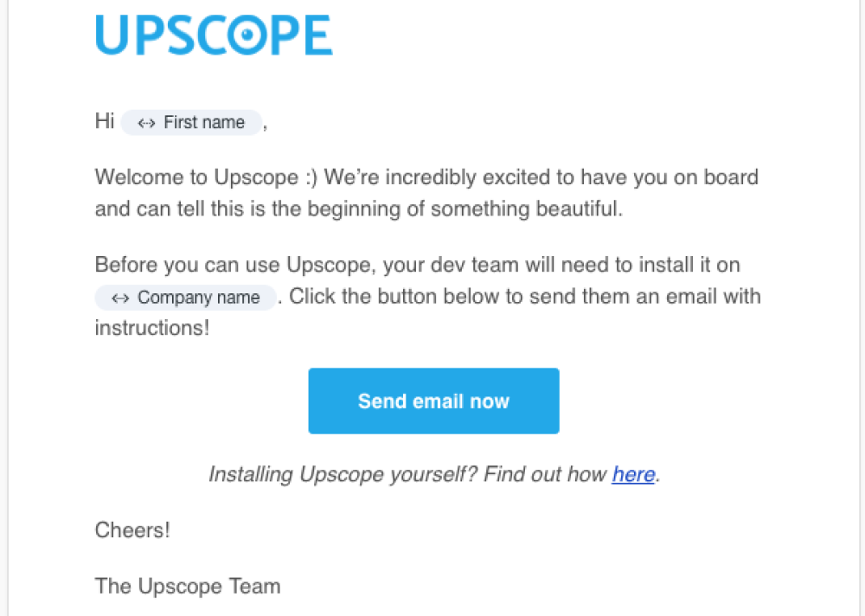Image resolution: width=865 pixels, height=616 pixels.
Task: Select the Company name merge tag
Action: [x=185, y=298]
